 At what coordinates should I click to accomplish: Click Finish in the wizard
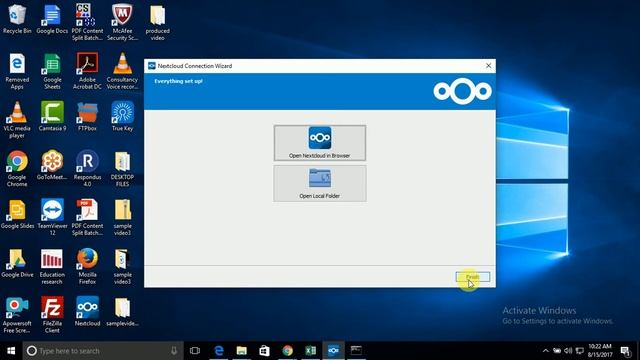(473, 277)
